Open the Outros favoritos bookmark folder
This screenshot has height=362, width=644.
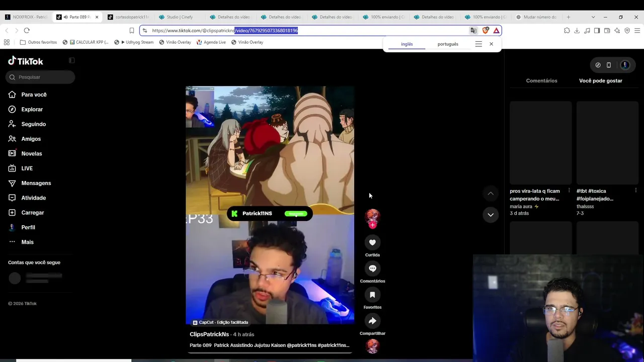tap(38, 42)
